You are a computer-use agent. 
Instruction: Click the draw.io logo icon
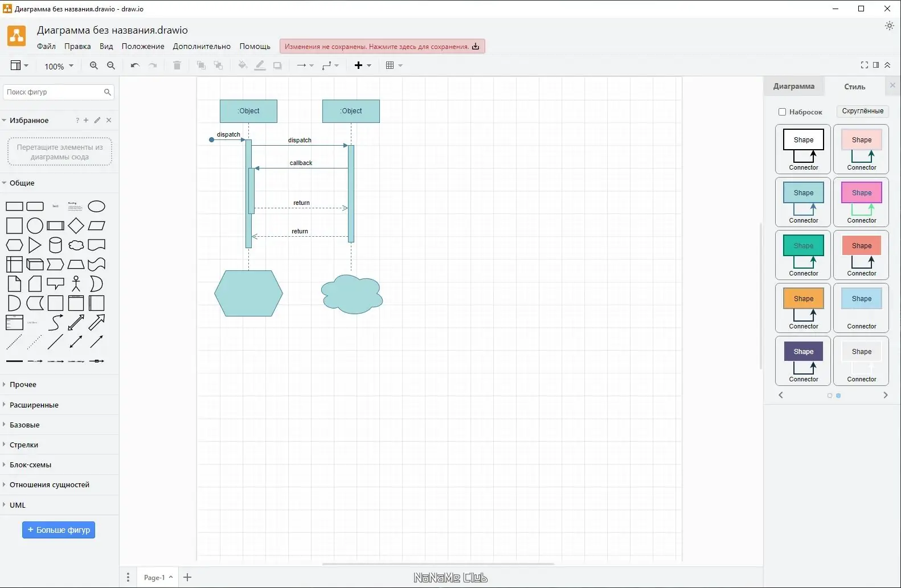click(17, 35)
